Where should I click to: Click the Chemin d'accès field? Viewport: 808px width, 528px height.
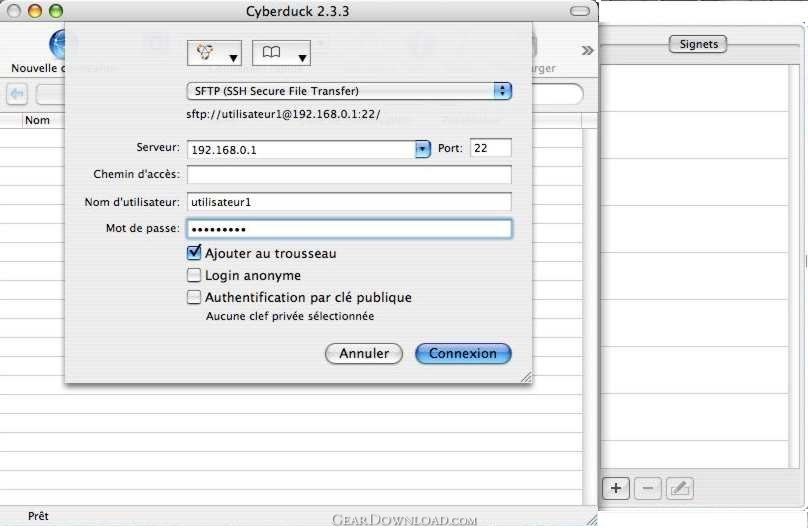349,175
